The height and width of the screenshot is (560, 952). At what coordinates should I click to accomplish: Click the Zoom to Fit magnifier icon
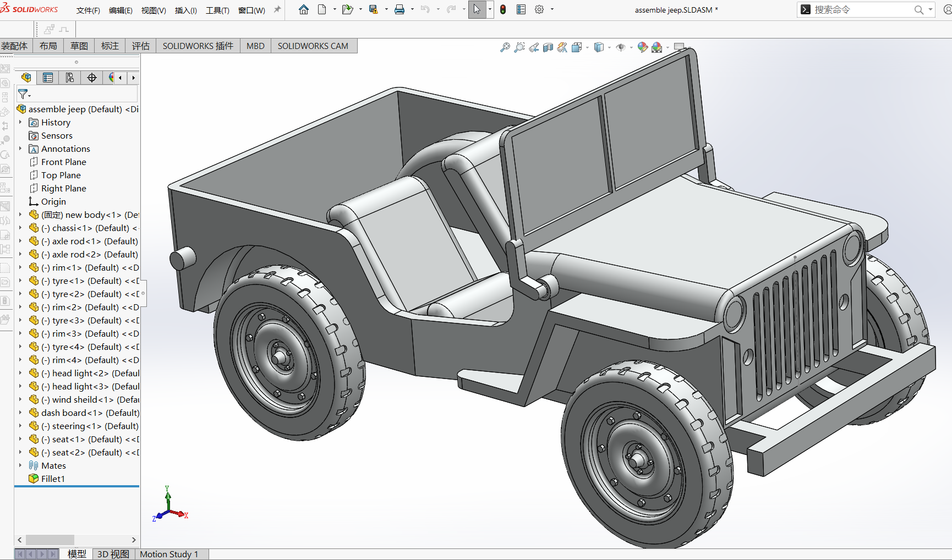[x=505, y=48]
